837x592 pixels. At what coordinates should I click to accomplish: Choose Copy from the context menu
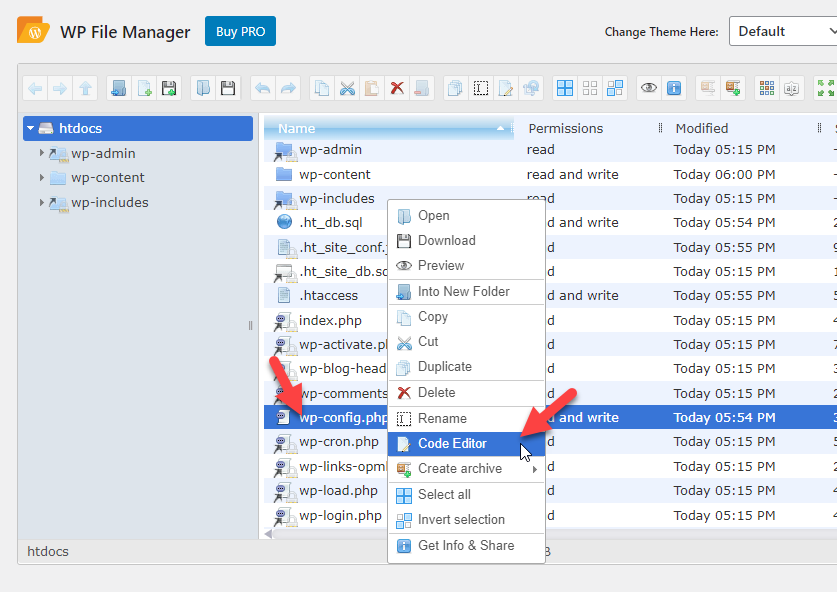click(467, 317)
